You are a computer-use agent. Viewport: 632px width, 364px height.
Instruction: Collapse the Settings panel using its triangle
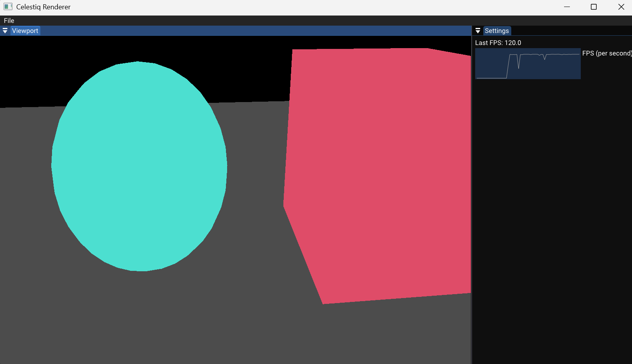click(x=478, y=31)
